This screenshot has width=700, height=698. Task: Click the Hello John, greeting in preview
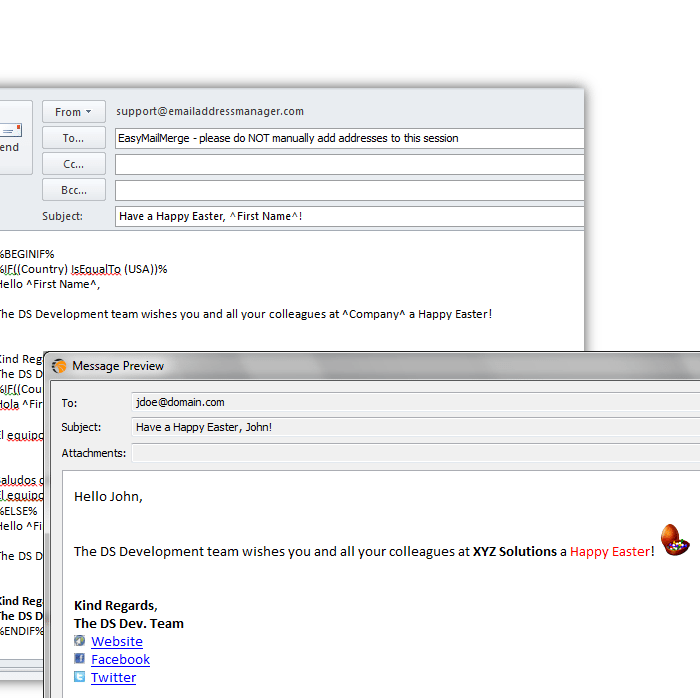point(108,497)
